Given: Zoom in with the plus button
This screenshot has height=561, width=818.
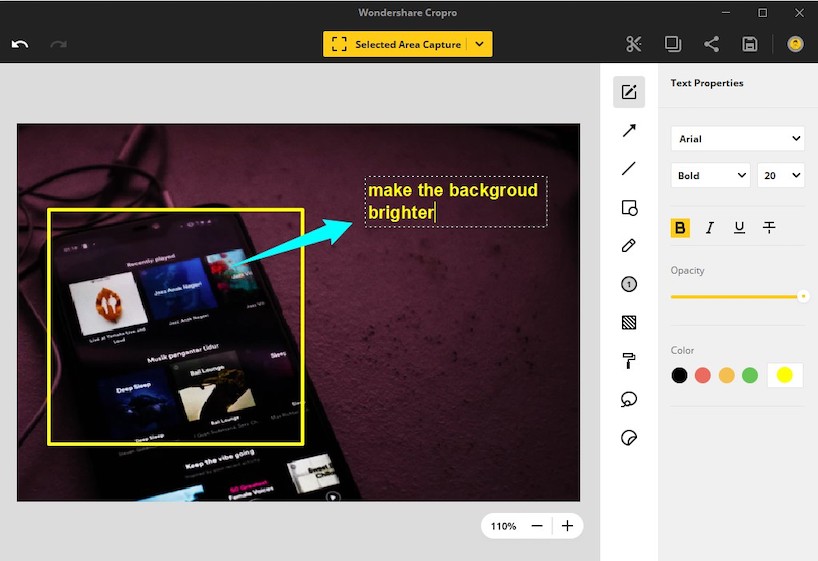Looking at the screenshot, I should (x=568, y=526).
